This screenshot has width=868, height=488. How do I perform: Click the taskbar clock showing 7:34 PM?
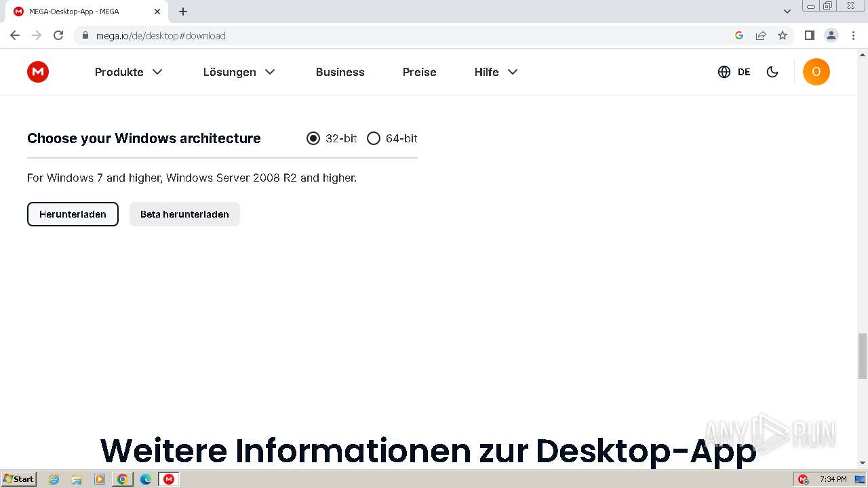(833, 479)
